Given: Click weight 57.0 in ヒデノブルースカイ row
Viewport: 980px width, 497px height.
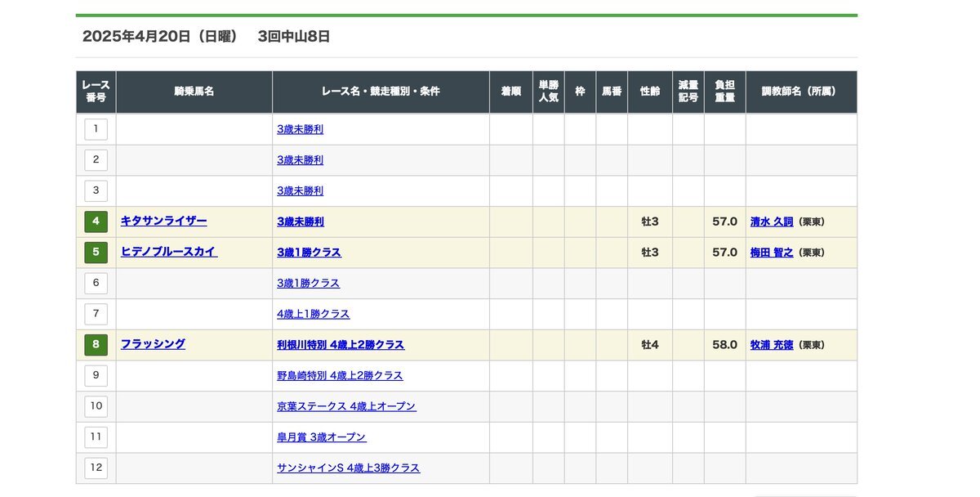Looking at the screenshot, I should (724, 253).
